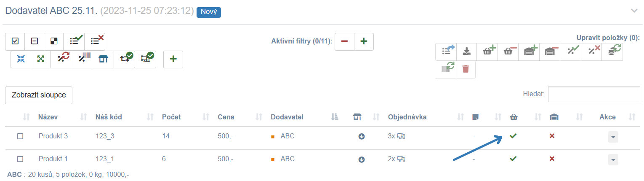Add a filter with green plus button
The image size is (644, 181).
pyautogui.click(x=364, y=41)
